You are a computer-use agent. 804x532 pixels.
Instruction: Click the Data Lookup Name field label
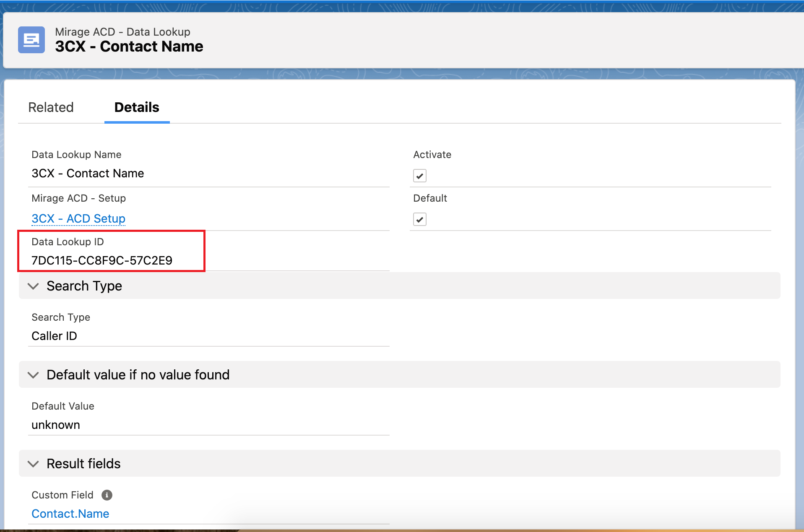(x=76, y=155)
